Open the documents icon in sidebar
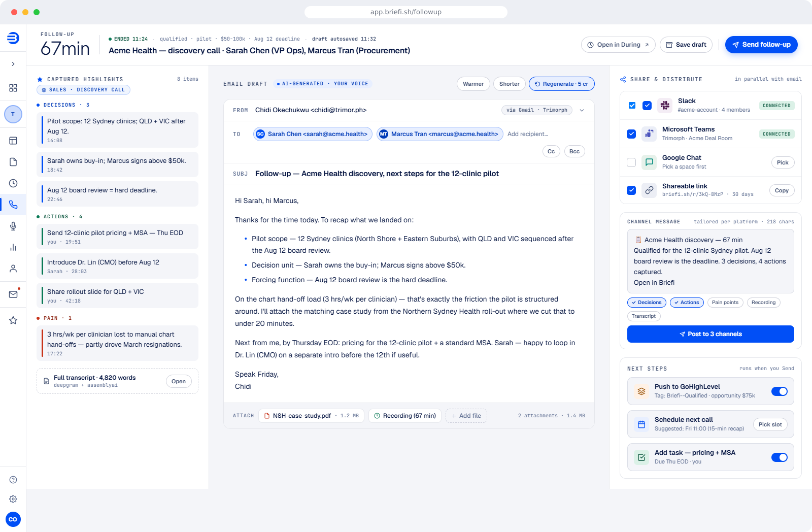812x532 pixels. [x=13, y=162]
